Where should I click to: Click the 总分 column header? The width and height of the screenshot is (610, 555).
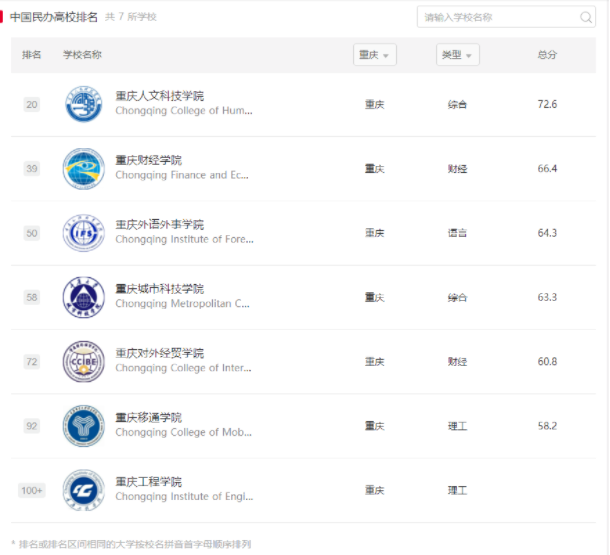tap(547, 55)
